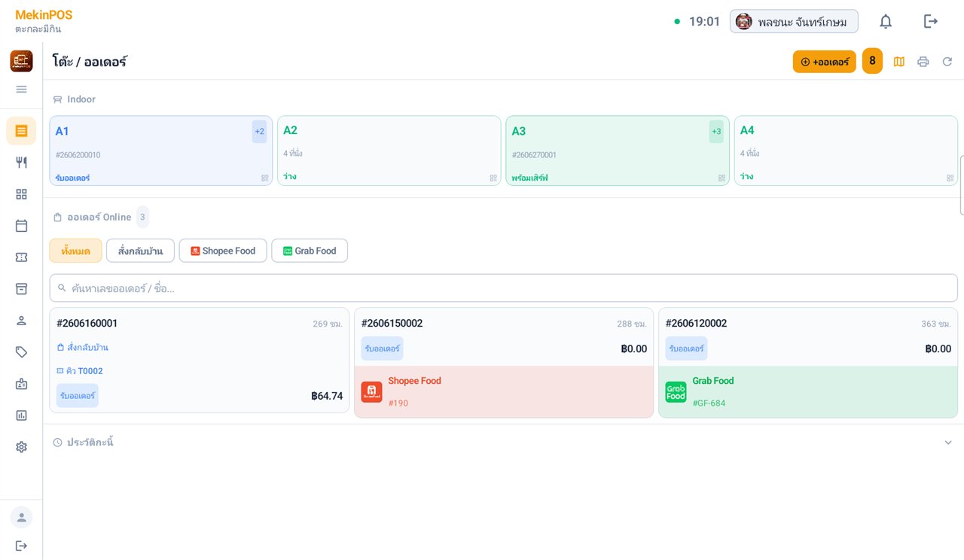Click the ออเดอร์ Online count badge 3

[x=142, y=217]
